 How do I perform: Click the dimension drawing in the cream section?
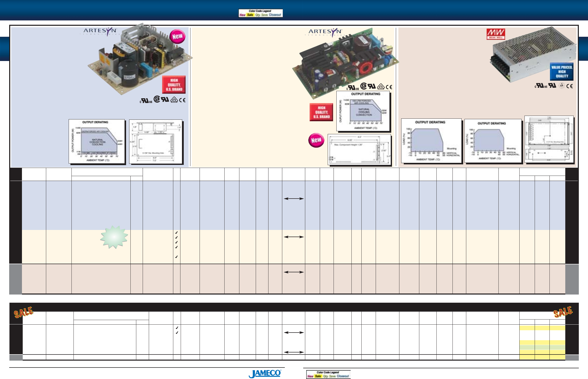[359, 150]
